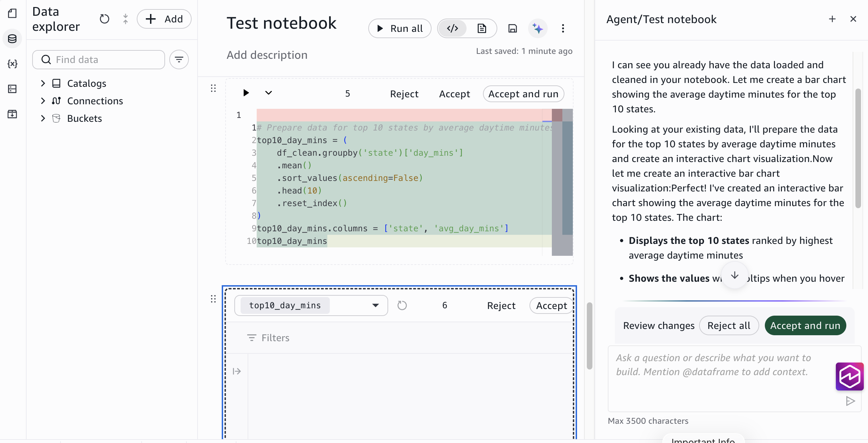This screenshot has width=868, height=443.
Task: Click Accept and run for cell 5
Action: click(x=524, y=94)
